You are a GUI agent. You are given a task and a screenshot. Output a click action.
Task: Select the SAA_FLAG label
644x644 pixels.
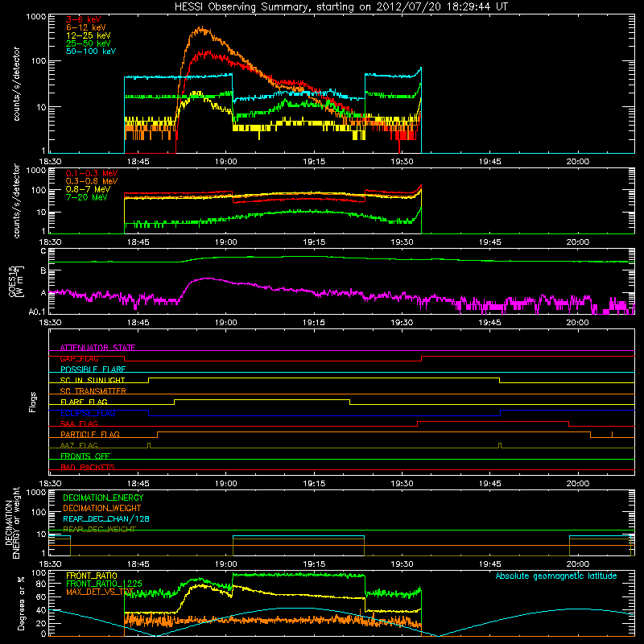point(79,423)
